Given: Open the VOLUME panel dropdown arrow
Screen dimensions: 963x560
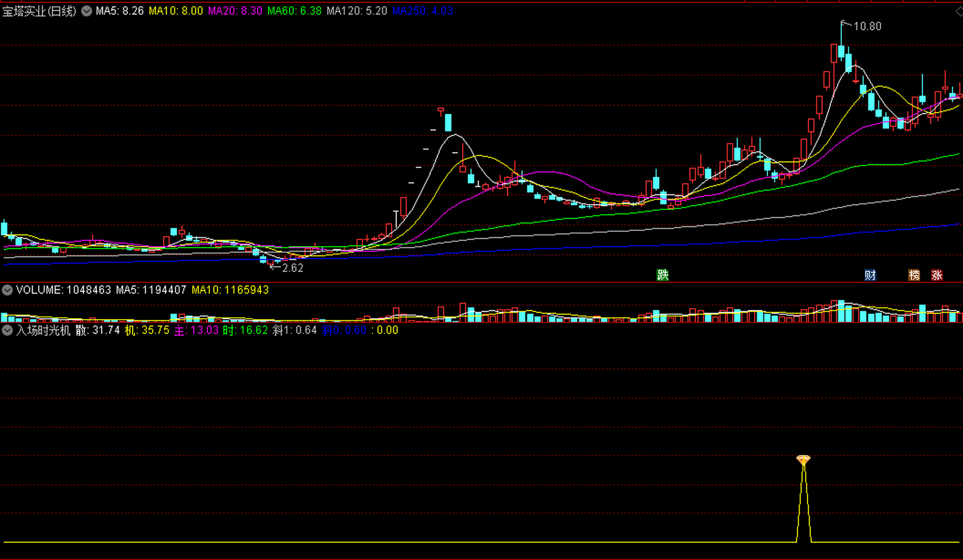Looking at the screenshot, I should [x=7, y=290].
